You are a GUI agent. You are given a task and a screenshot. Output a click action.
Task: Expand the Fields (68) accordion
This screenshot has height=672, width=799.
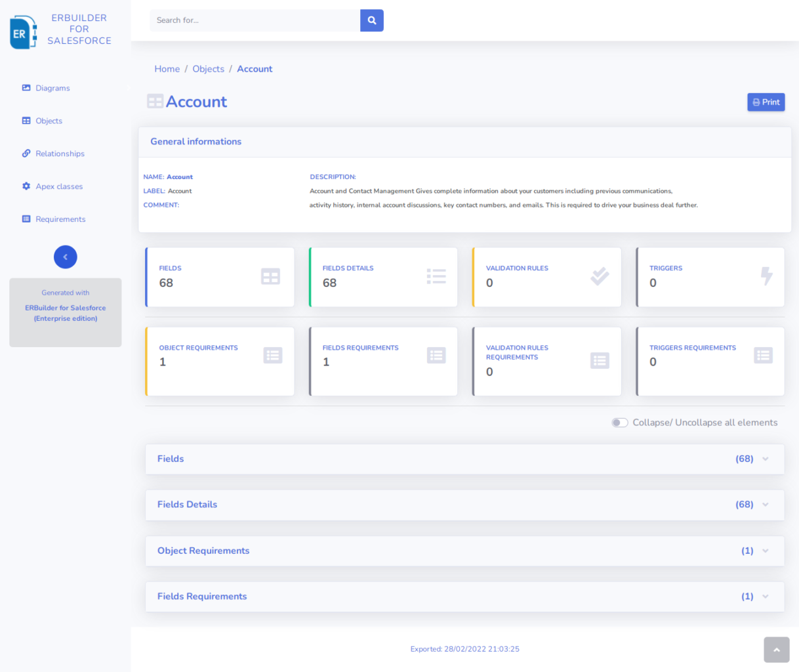tap(765, 459)
